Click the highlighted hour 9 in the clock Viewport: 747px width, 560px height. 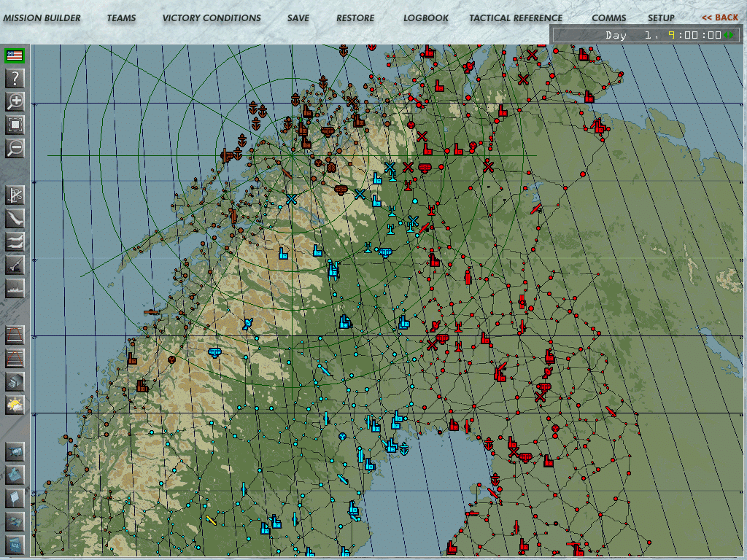tap(671, 35)
